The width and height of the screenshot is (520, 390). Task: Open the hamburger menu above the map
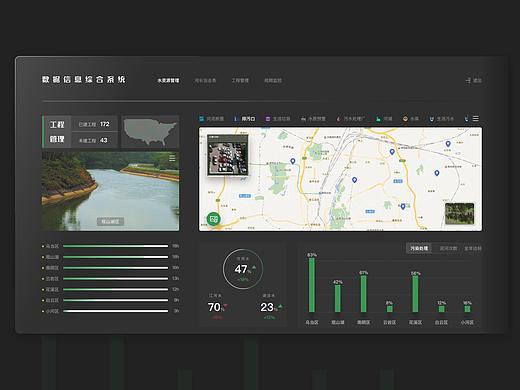click(x=476, y=118)
